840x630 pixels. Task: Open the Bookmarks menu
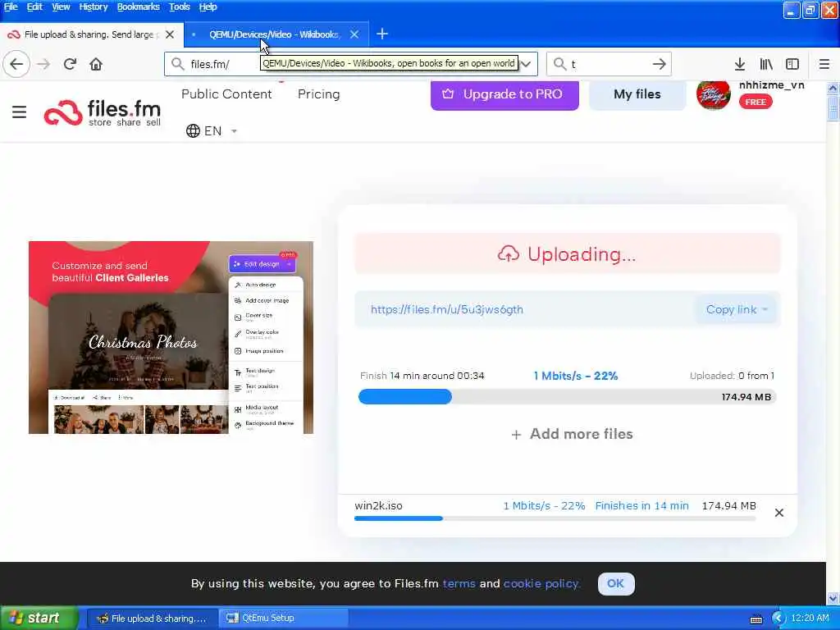click(x=138, y=7)
